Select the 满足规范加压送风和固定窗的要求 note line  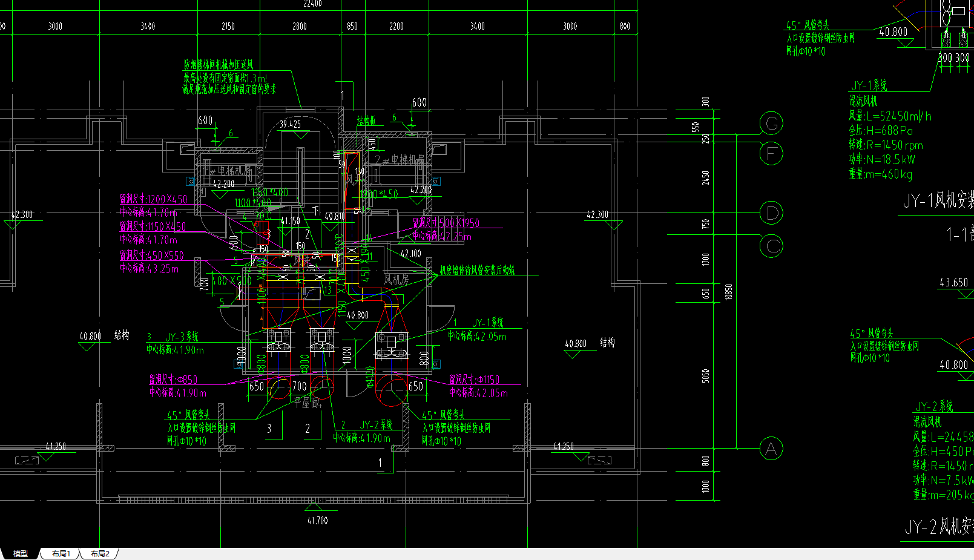(x=229, y=89)
